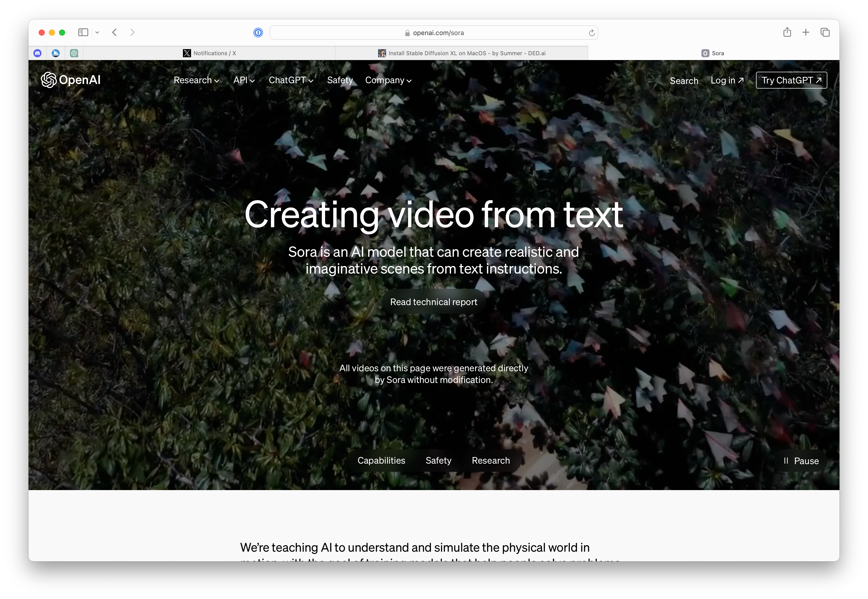Pause the background video
Viewport: 868px width, 599px height.
click(801, 461)
